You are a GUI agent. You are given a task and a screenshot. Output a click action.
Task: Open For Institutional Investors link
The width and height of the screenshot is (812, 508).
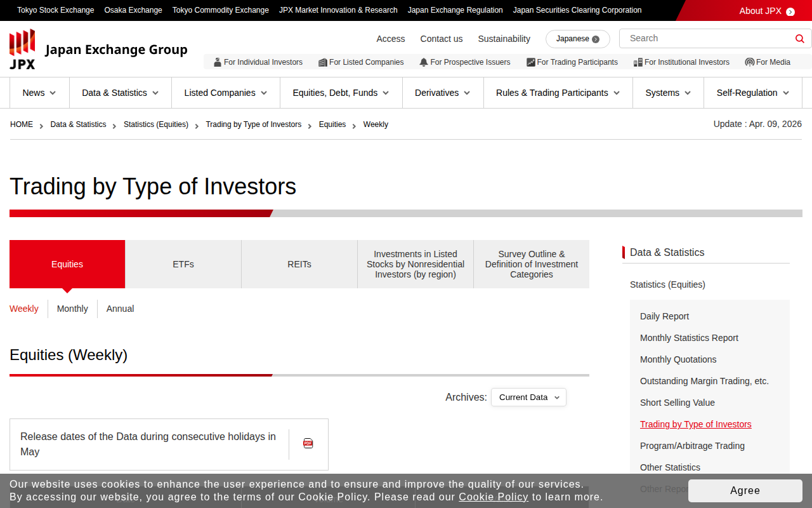point(681,62)
